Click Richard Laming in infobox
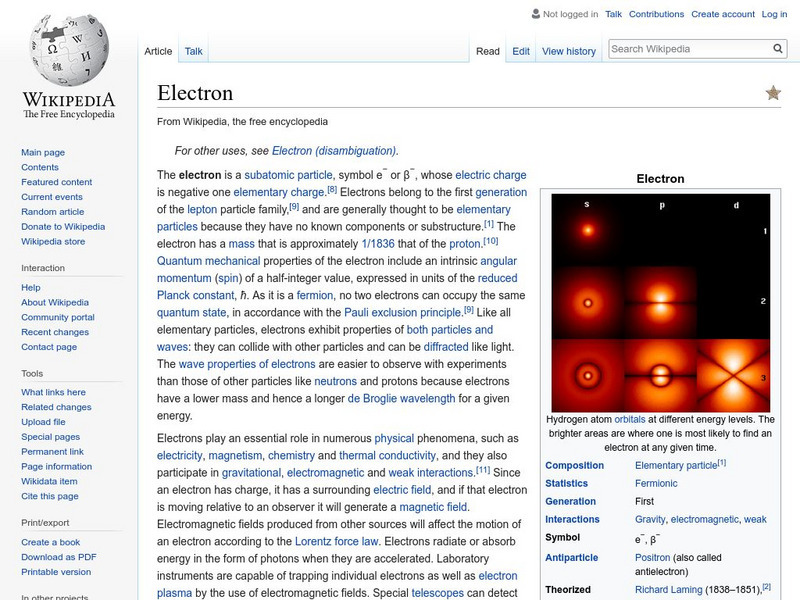The height and width of the screenshot is (600, 800). tap(668, 590)
